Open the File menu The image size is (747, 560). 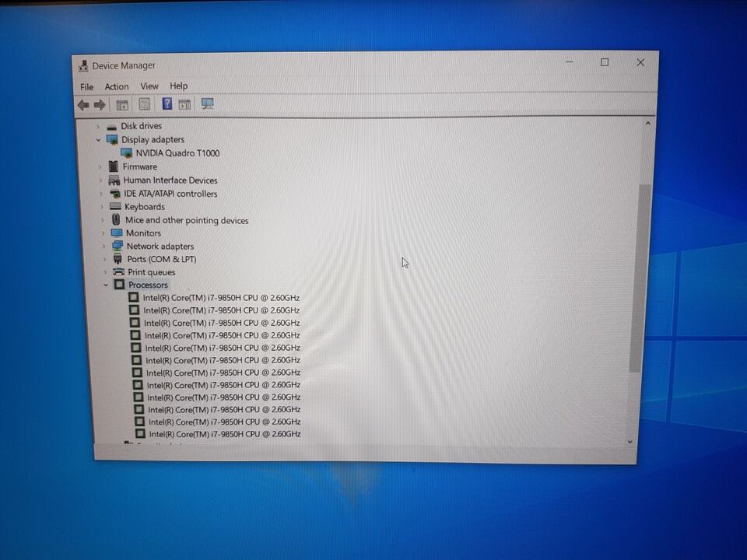click(86, 86)
